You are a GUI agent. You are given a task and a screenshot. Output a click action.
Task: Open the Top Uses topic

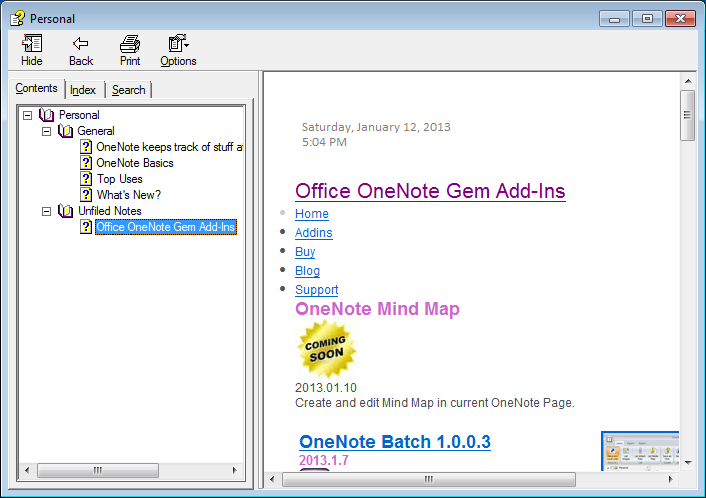pyautogui.click(x=120, y=179)
